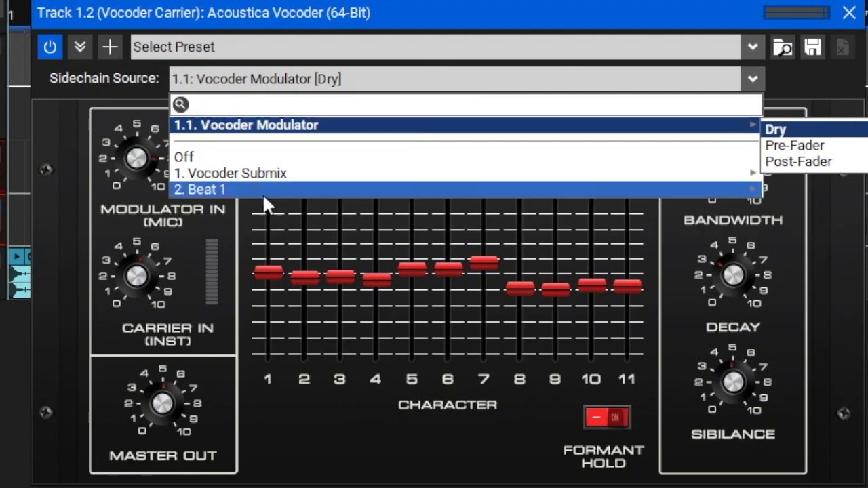Click the plus icon to add preset
The image size is (868, 488).
click(x=109, y=47)
